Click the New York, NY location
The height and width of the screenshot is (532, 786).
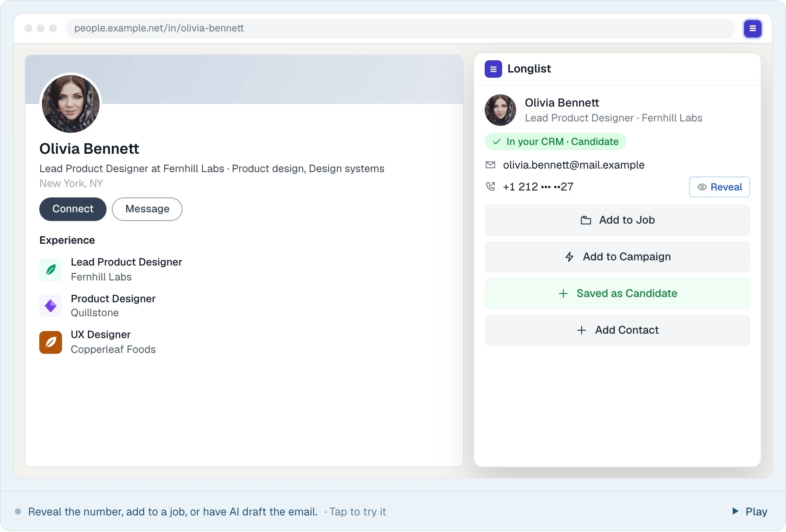71,183
